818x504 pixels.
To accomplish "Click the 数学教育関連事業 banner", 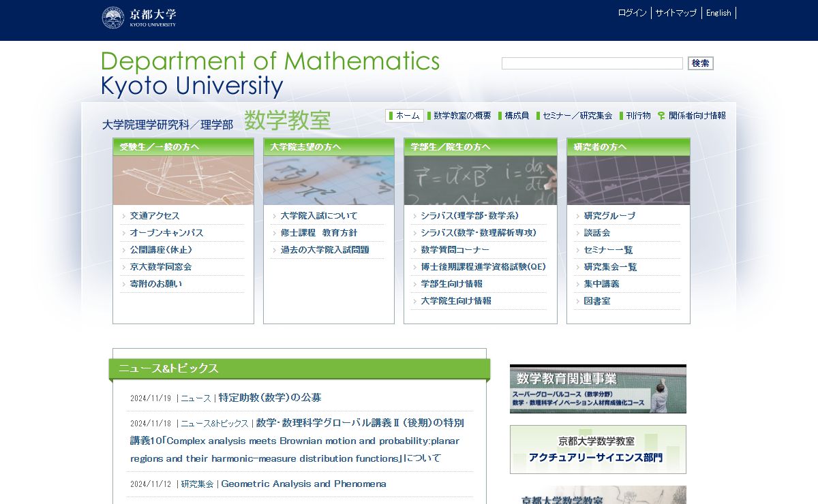I will pyautogui.click(x=598, y=389).
